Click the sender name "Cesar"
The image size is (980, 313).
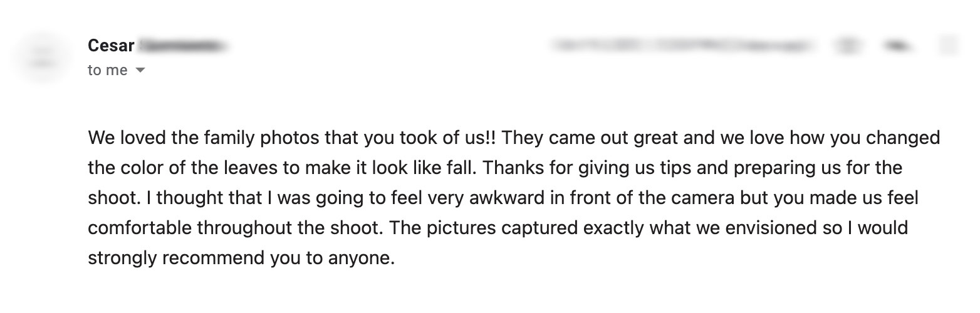(x=111, y=46)
